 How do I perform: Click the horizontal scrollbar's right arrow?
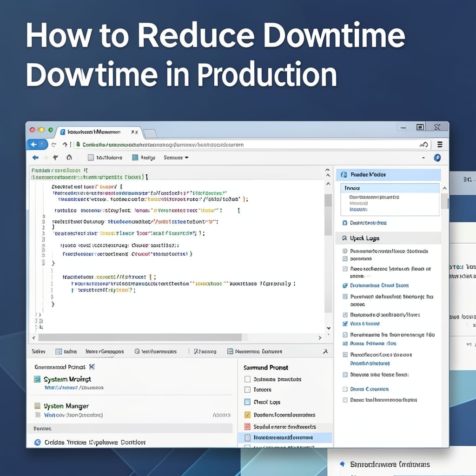click(320, 337)
